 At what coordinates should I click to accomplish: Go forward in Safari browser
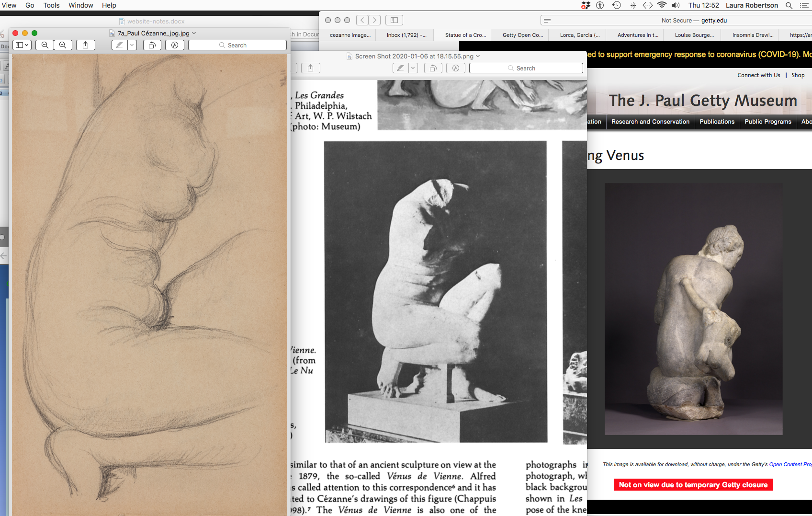point(375,20)
